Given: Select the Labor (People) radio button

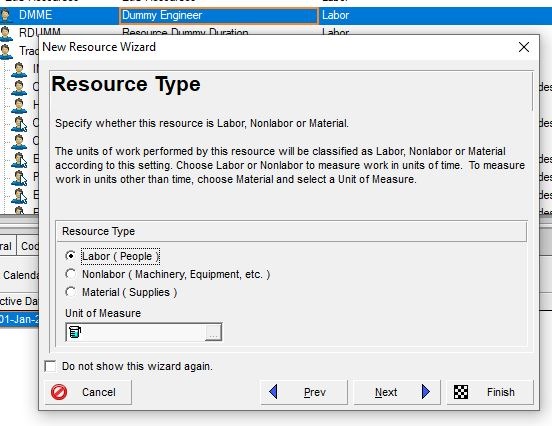Looking at the screenshot, I should pos(70,256).
